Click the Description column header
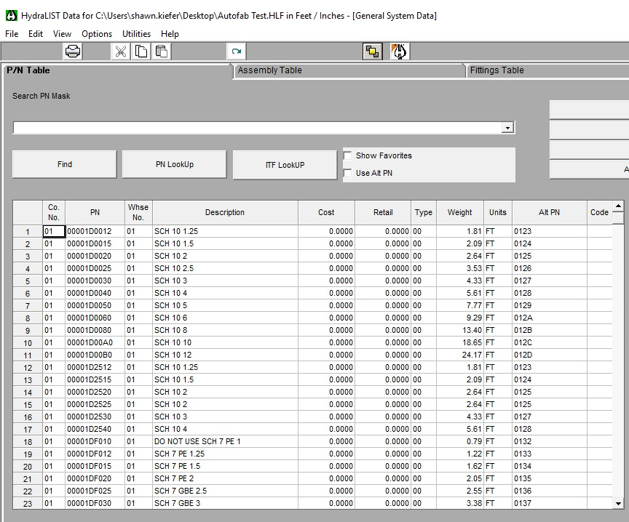629x522 pixels. pyautogui.click(x=225, y=213)
